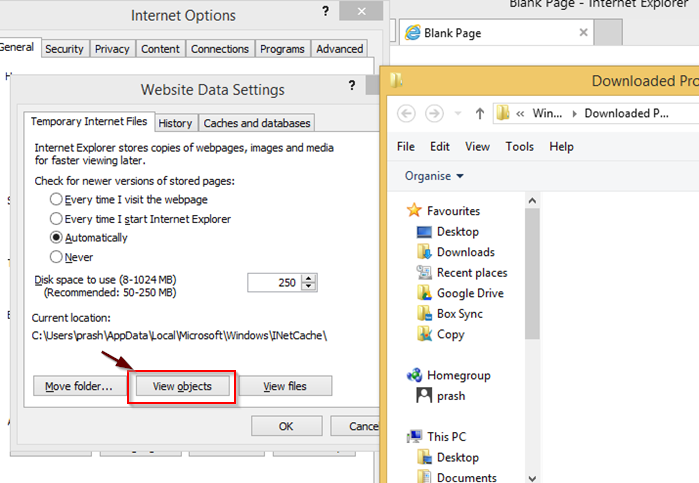
Task: Click the Move folder button
Action: tap(78, 386)
